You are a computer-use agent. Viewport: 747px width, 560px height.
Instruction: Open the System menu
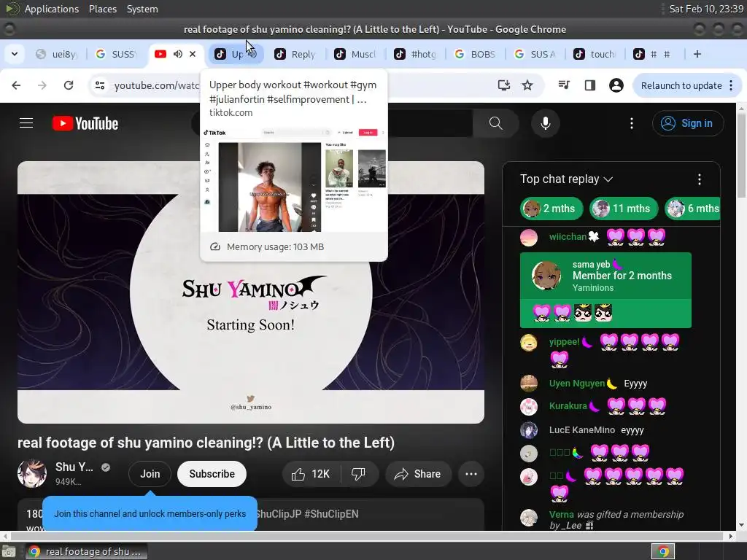pyautogui.click(x=142, y=9)
